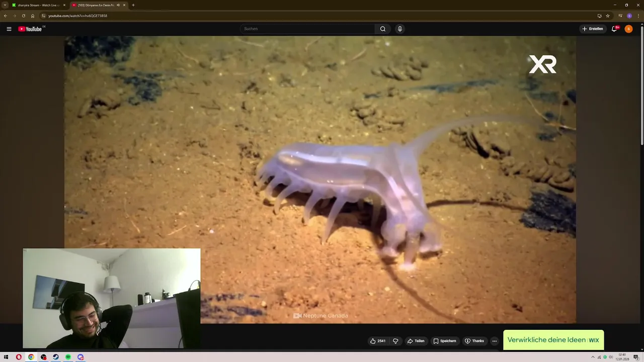Image resolution: width=644 pixels, height=362 pixels.
Task: Like the video with the thumbs-up button
Action: point(377,341)
